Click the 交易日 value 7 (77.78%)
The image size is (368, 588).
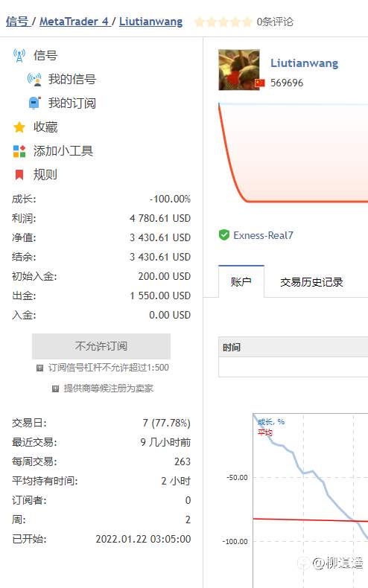166,423
